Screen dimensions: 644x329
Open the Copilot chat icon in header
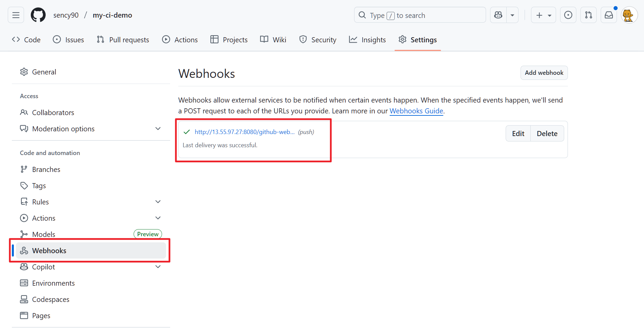[x=498, y=15]
